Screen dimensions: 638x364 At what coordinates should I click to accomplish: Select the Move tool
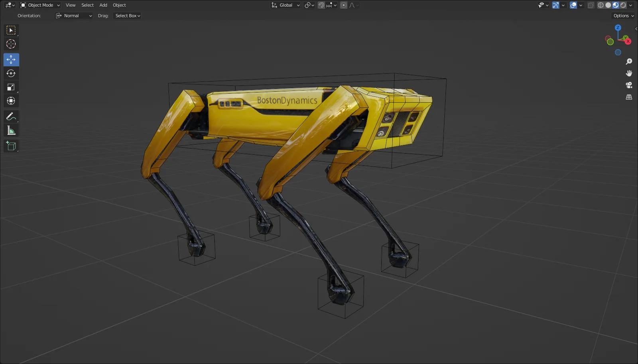tap(11, 59)
